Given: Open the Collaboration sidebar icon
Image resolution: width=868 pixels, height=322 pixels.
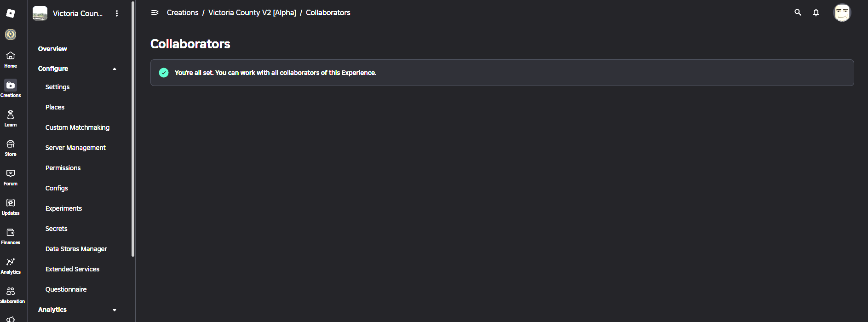Looking at the screenshot, I should tap(11, 291).
